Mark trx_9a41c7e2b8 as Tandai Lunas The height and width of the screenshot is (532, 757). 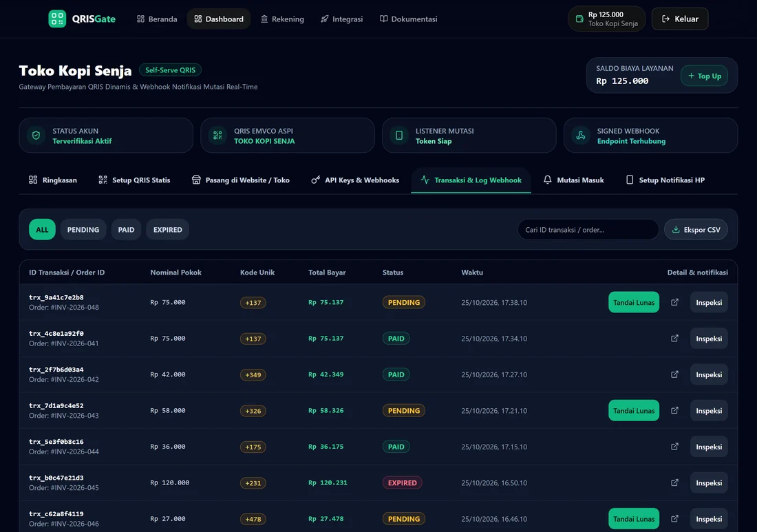click(633, 302)
